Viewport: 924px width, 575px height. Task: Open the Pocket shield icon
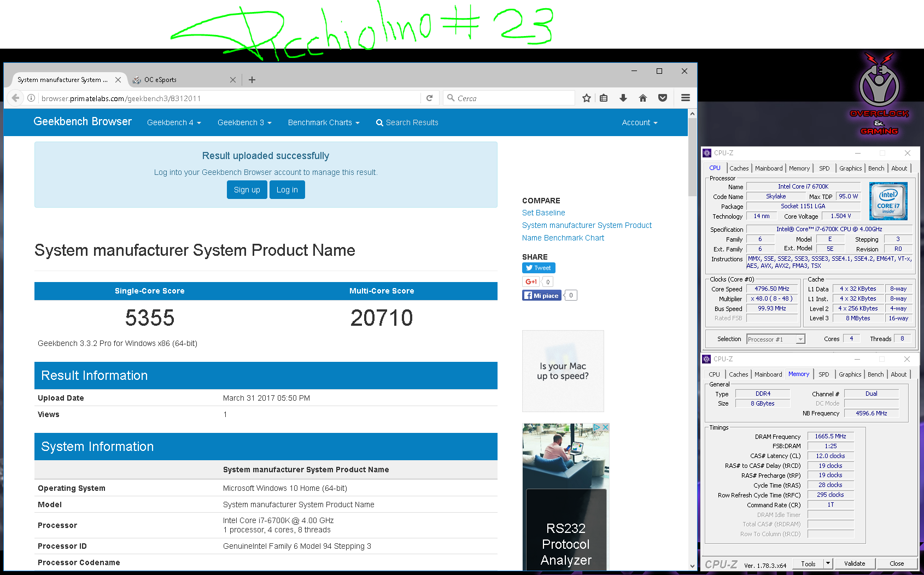point(663,98)
